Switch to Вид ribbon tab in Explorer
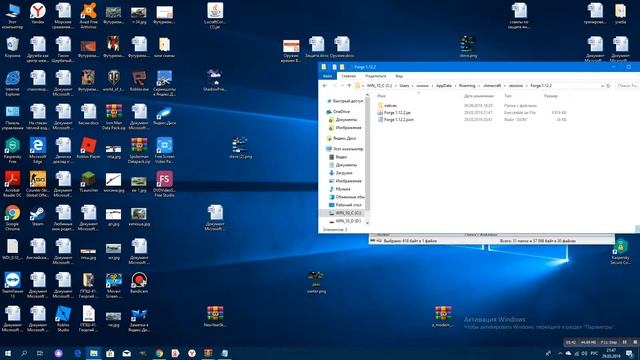The width and height of the screenshot is (640, 360). [399, 76]
